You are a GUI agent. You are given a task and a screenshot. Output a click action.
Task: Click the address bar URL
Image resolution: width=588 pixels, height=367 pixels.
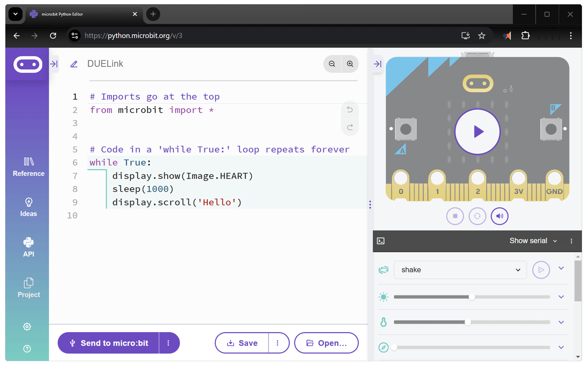pos(134,36)
